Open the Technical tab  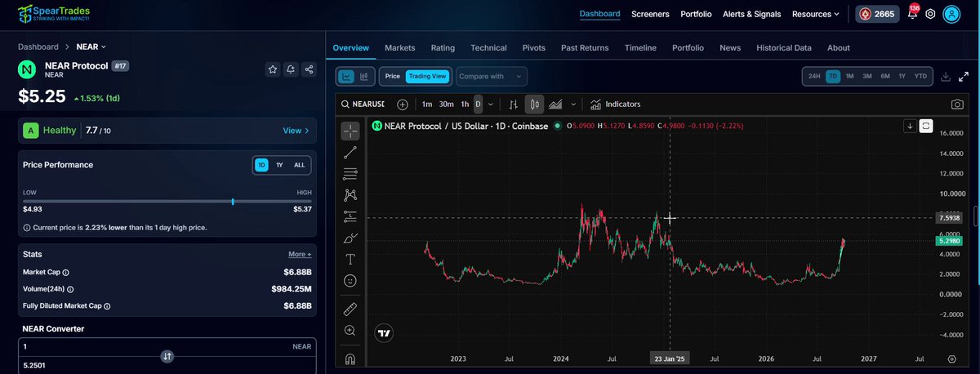(488, 48)
